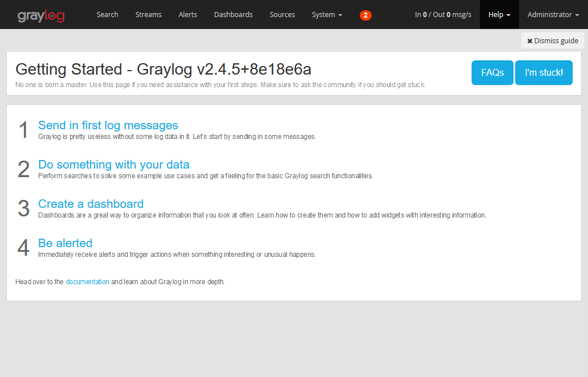This screenshot has width=588, height=377.
Task: Click 'Immediately receive alerts' description text
Action: (x=177, y=255)
